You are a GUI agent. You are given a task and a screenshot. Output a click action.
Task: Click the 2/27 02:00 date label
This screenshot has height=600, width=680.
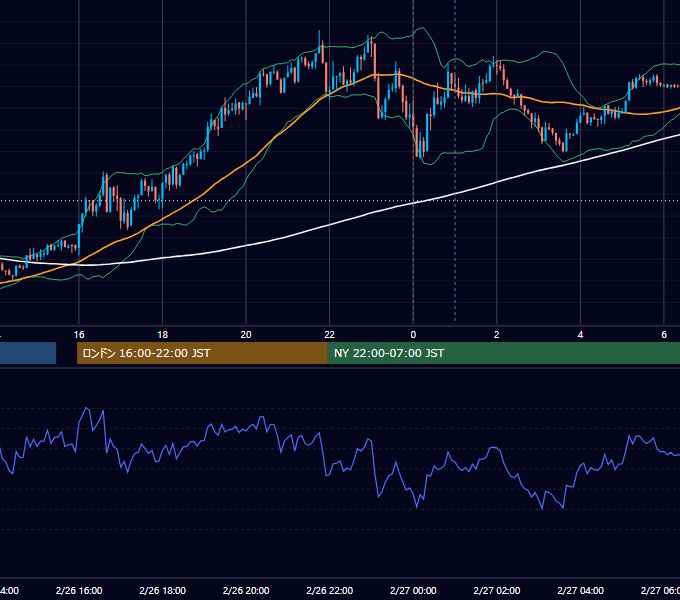coord(497,591)
